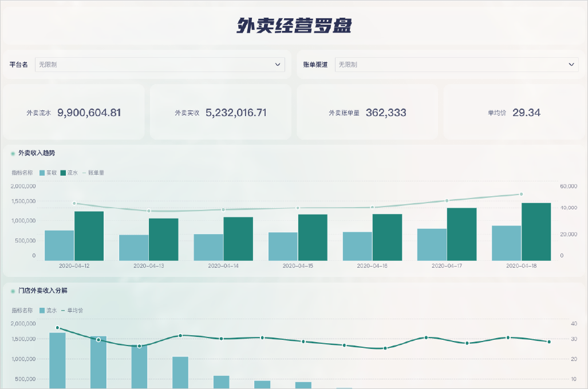Image resolution: width=588 pixels, height=389 pixels.
Task: Click chevron arrow of 账单渠道 dropdown
Action: coord(571,65)
